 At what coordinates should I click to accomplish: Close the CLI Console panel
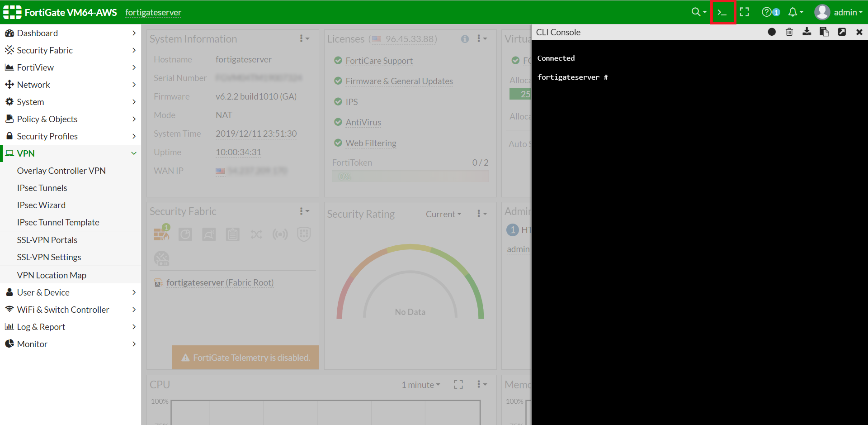pos(859,32)
